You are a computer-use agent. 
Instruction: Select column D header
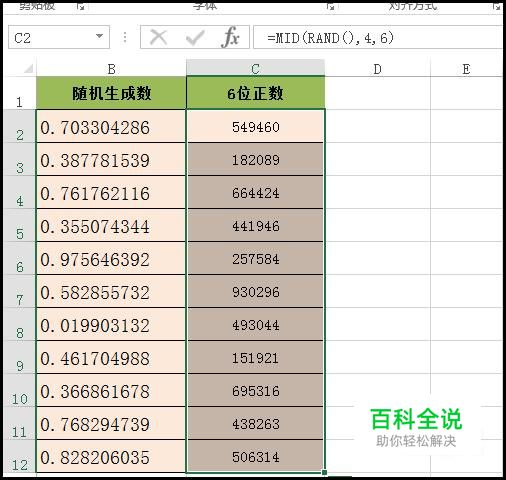[377, 69]
